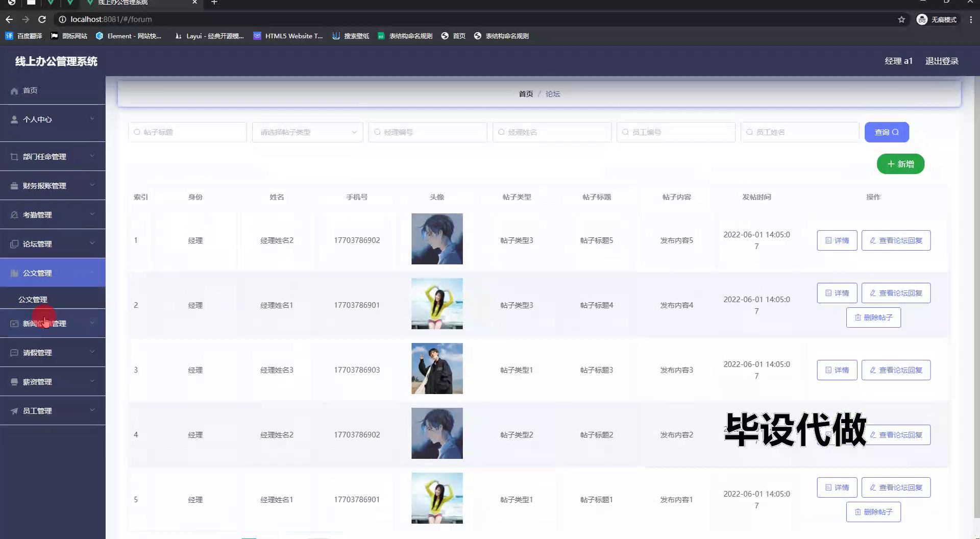980x539 pixels.
Task: Open the avatar image for 帖子标题3
Action: click(437, 369)
